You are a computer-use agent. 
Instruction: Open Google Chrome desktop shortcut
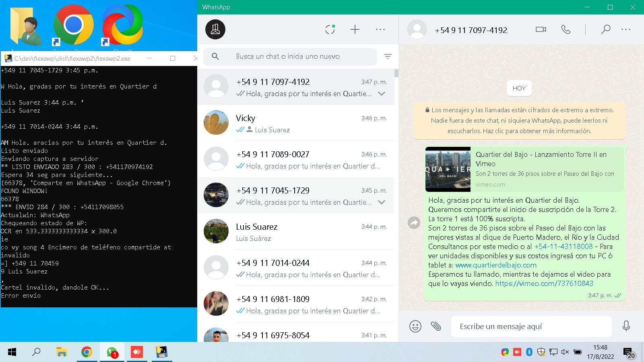(73, 26)
